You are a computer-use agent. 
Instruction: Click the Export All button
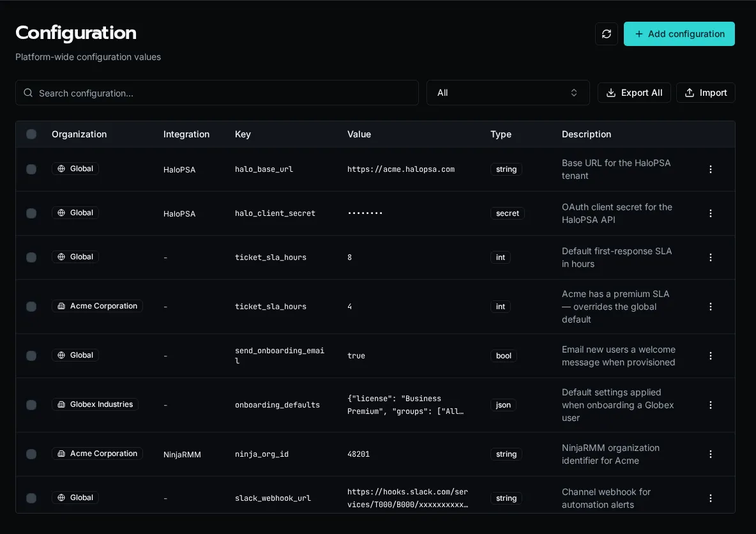[x=634, y=93]
